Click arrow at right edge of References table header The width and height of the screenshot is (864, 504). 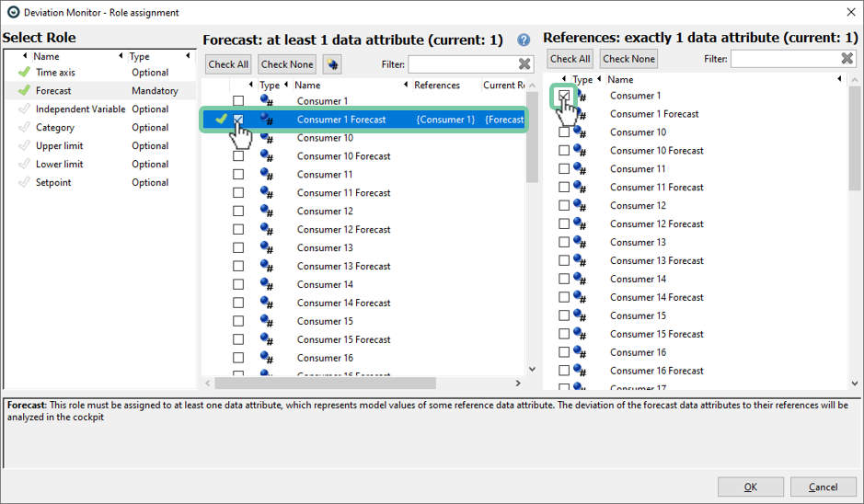click(839, 79)
